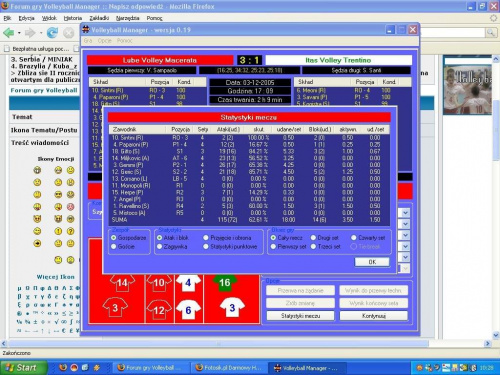Click player jersey number 14 on court

tap(122, 283)
